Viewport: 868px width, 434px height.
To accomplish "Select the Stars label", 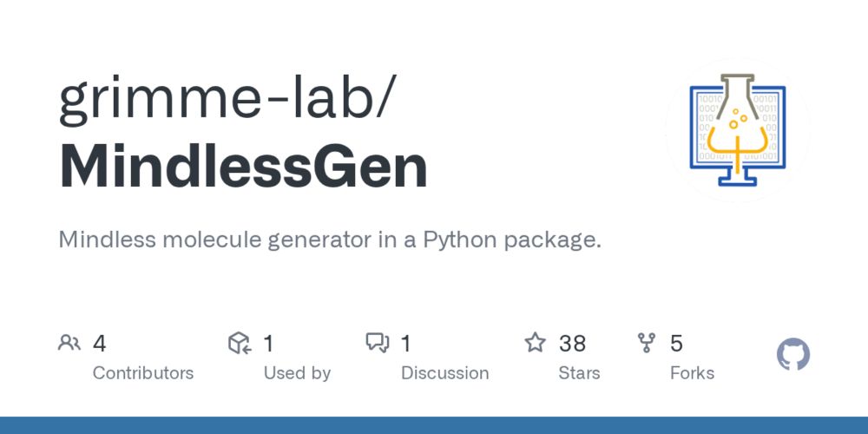I will [579, 373].
